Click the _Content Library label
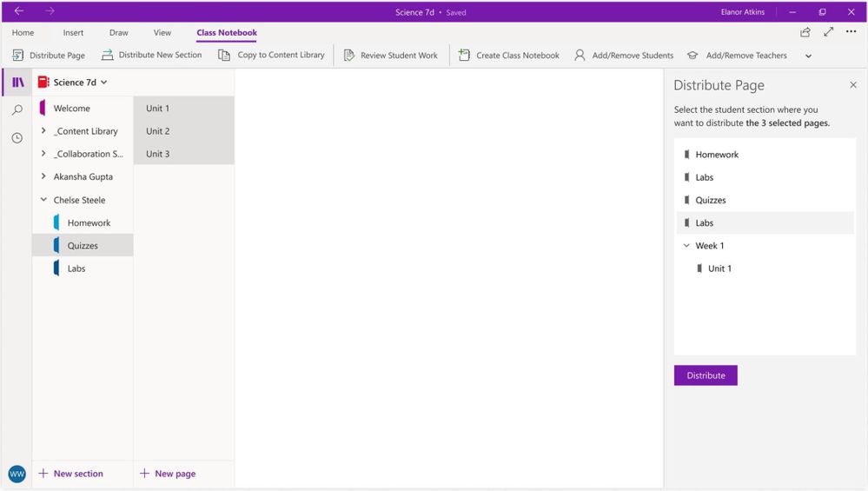The image size is (868, 491). coord(86,131)
